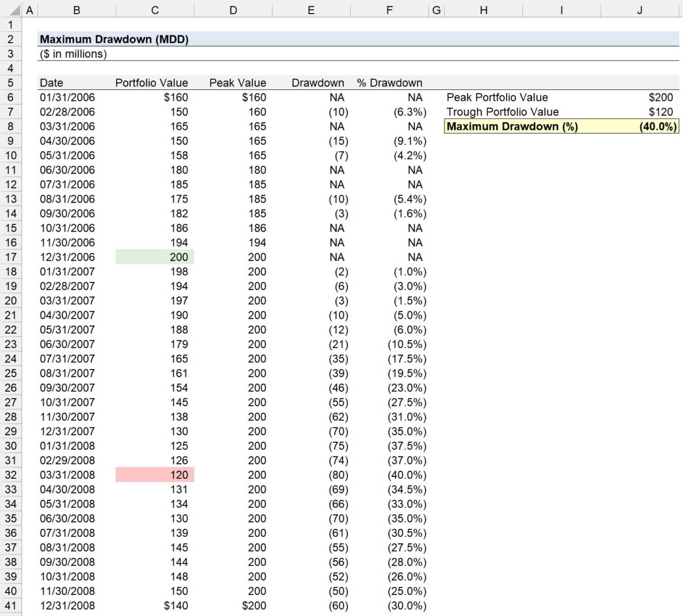Select column header J

click(x=640, y=9)
